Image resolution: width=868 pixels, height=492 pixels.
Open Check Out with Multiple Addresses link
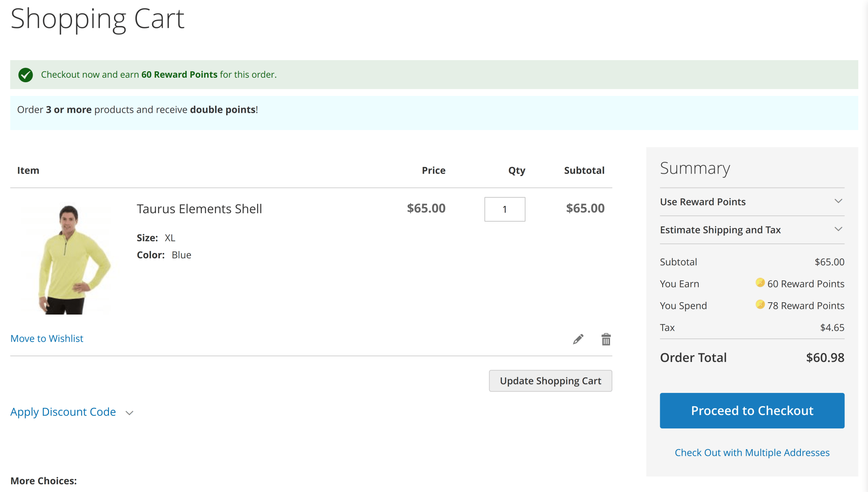(752, 453)
